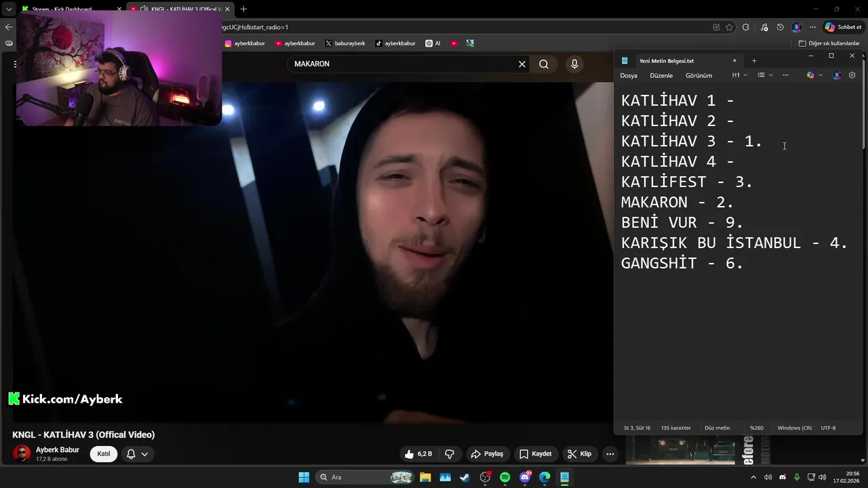Click Windows (CRLF) line ending status
This screenshot has width=868, height=488.
point(794,428)
